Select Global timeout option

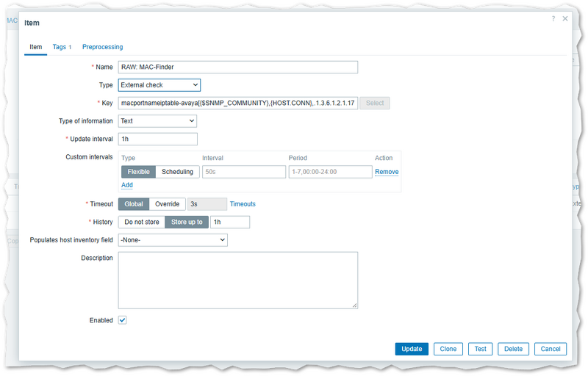coord(134,204)
